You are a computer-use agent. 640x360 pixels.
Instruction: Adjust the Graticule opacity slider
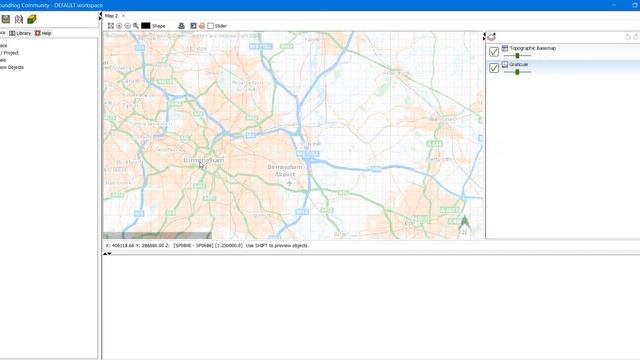(x=517, y=72)
